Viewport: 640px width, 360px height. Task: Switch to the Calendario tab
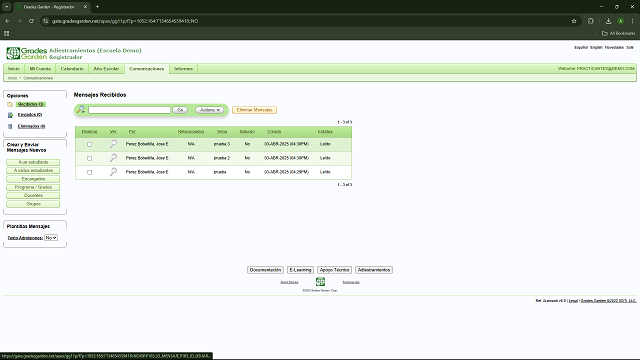click(72, 69)
